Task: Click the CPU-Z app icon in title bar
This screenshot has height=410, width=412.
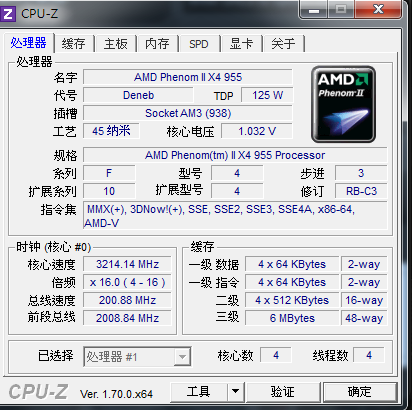Action: pos(7,14)
